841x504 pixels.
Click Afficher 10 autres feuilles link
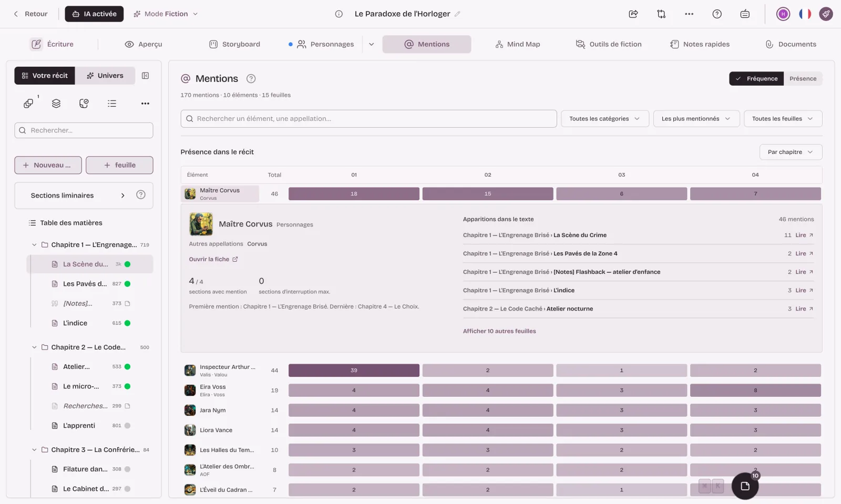[499, 331]
